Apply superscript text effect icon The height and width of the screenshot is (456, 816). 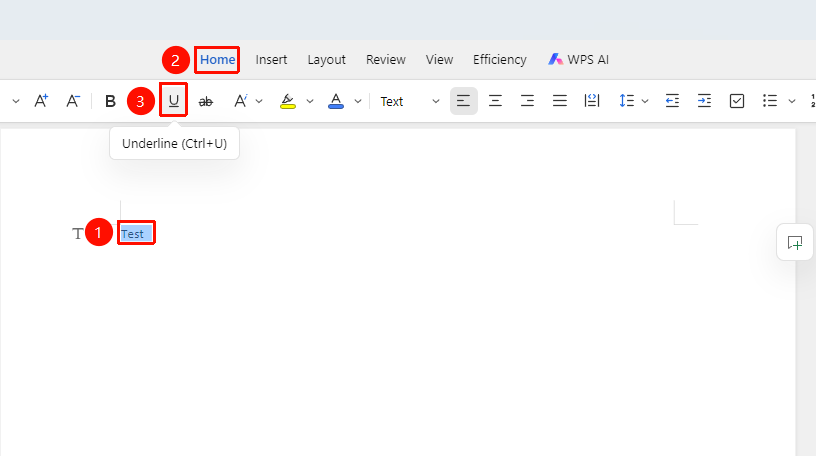tap(240, 101)
